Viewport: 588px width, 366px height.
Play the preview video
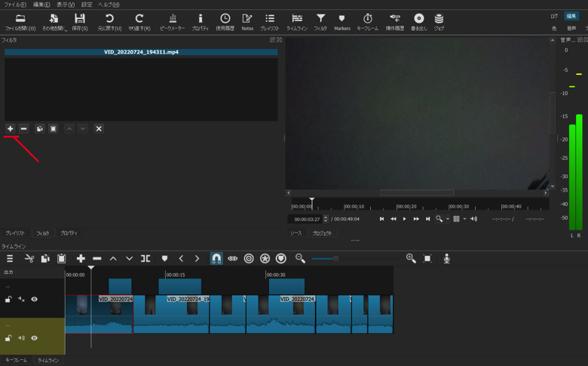tap(404, 219)
